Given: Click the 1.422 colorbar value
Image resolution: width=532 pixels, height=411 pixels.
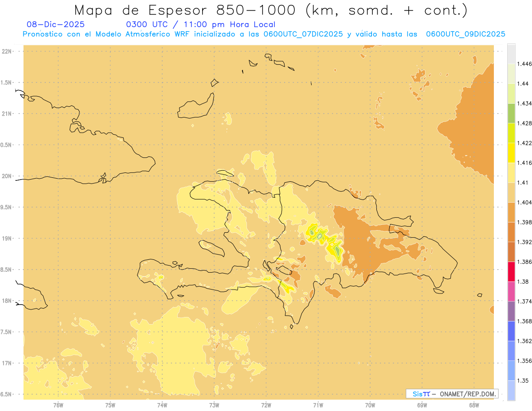Looking at the screenshot, I should (525, 143).
